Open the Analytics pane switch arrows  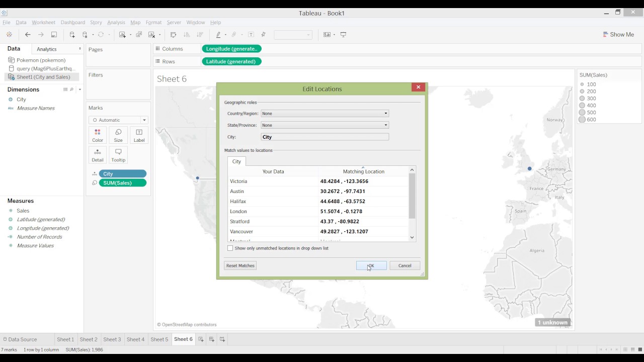[80, 49]
